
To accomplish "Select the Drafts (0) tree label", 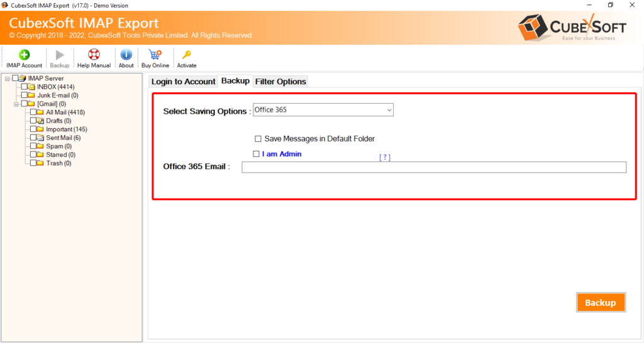I will tap(58, 121).
